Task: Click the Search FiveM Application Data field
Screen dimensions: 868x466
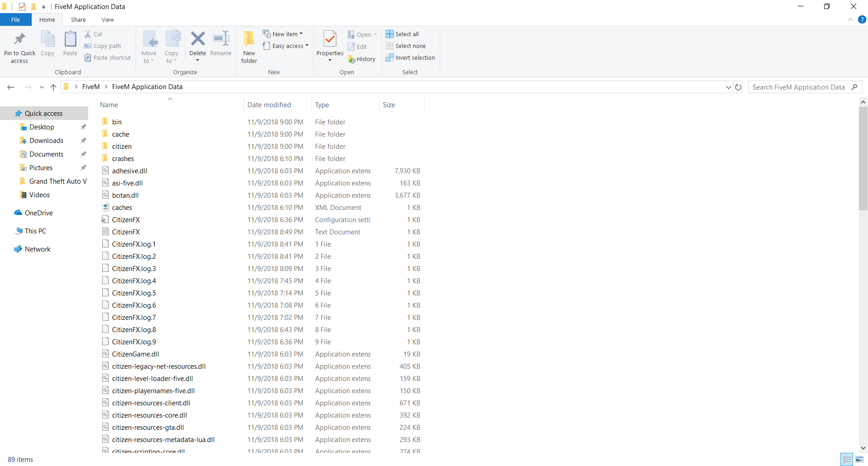Action: tap(798, 87)
